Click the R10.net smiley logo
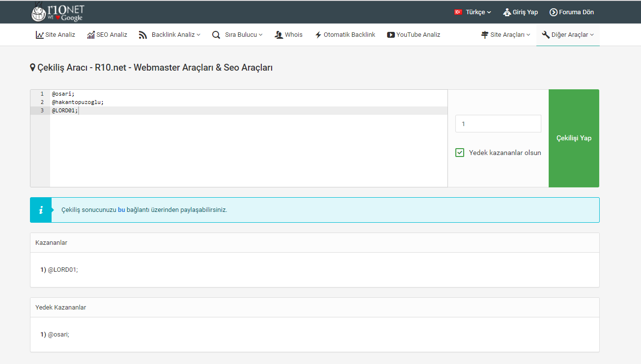 [x=57, y=12]
